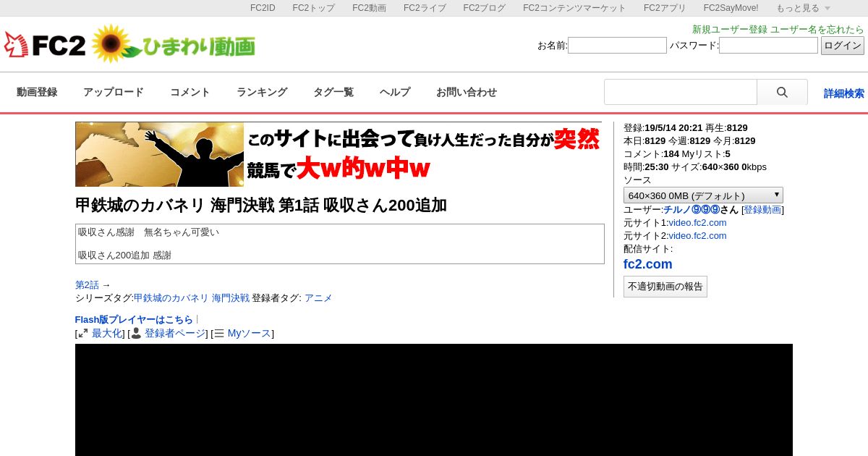Click the アニメ tag link
This screenshot has width=868, height=456.
pyautogui.click(x=318, y=298)
